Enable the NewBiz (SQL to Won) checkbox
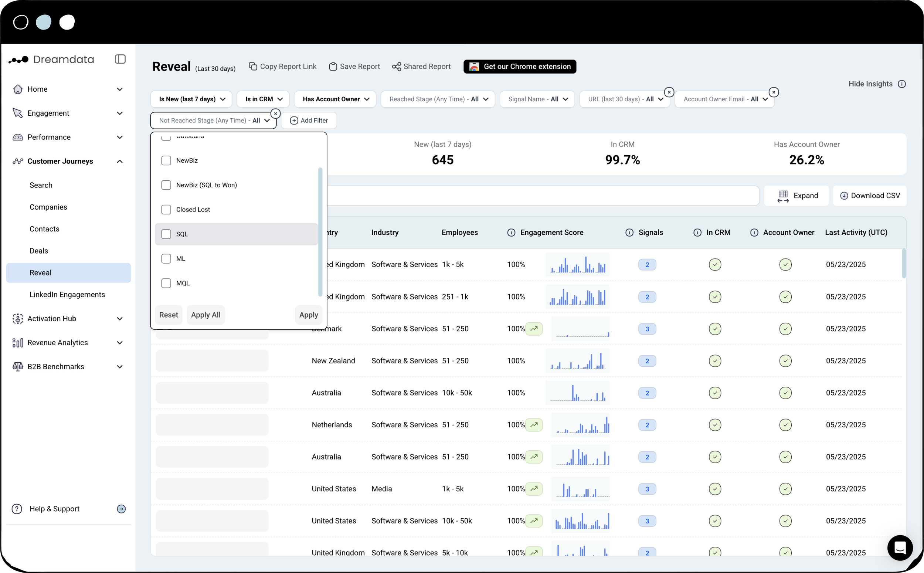 166,185
